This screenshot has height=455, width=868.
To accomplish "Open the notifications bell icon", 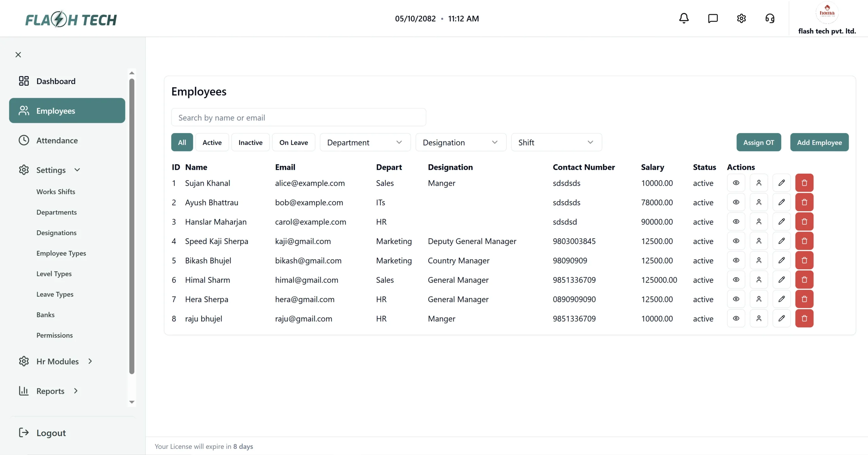I will (684, 18).
